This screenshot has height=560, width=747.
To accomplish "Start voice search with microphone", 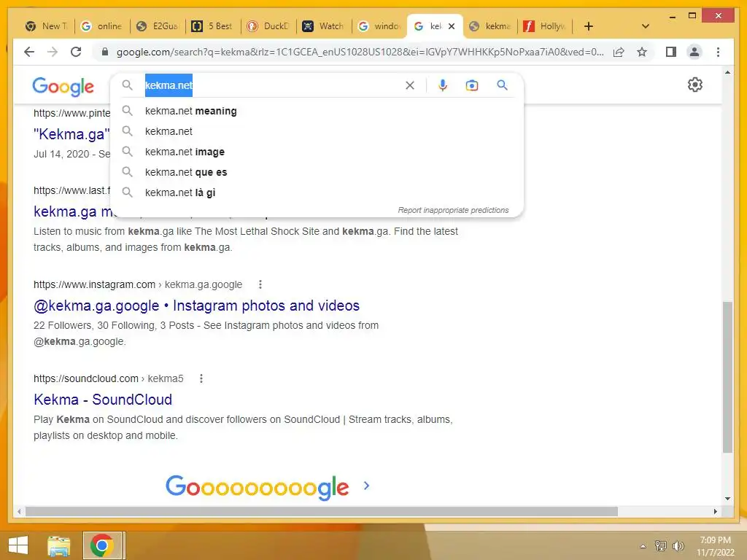I will (443, 85).
